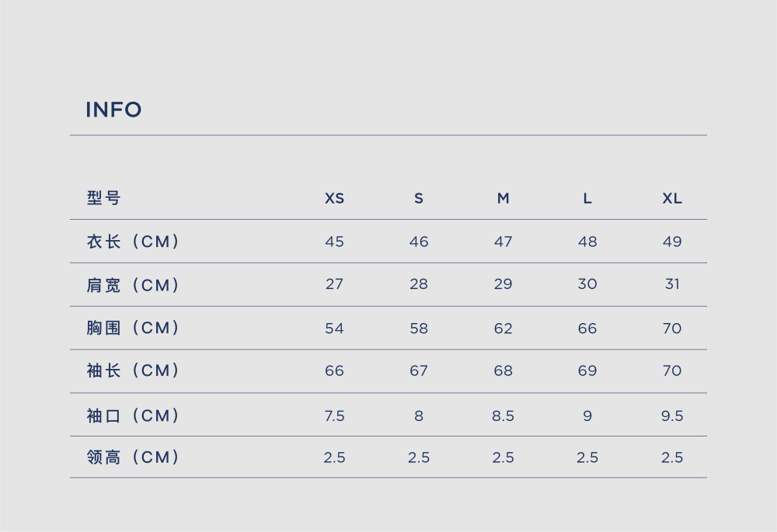Screen dimensions: 777x532
Task: Click the 型号 row label
Action: tap(103, 197)
